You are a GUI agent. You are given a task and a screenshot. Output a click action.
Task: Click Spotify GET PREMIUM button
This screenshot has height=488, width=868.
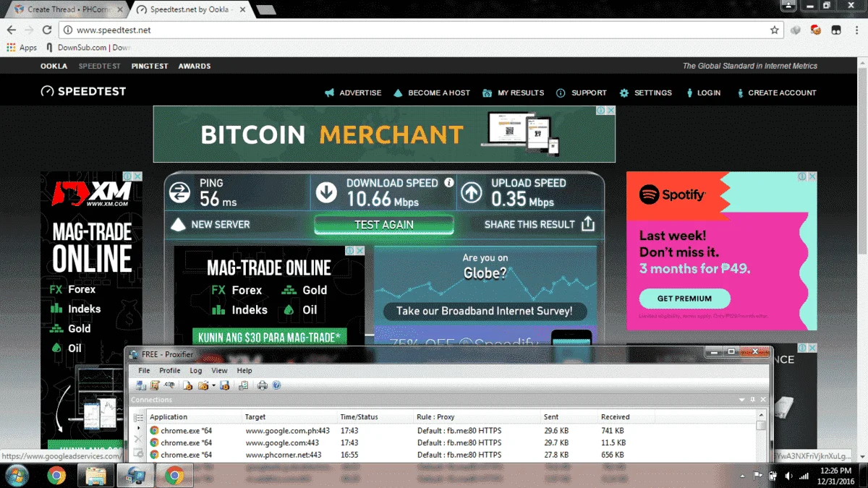pos(684,299)
